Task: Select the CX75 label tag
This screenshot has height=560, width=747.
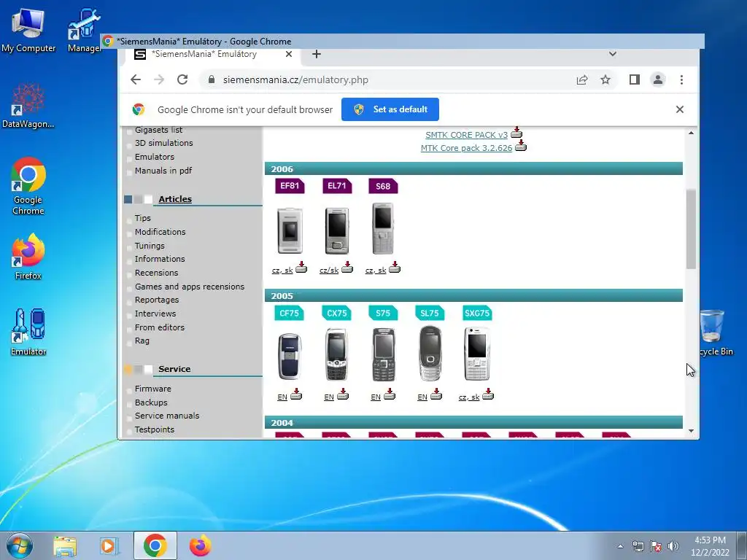Action: [337, 313]
